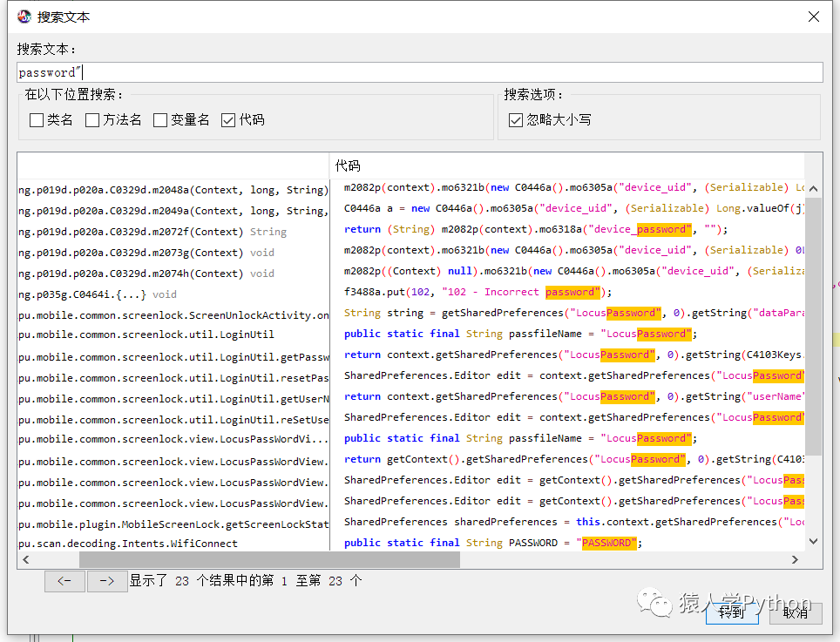The height and width of the screenshot is (642, 840).
Task: Click the vertical scrollbar up arrow
Action: pos(813,188)
